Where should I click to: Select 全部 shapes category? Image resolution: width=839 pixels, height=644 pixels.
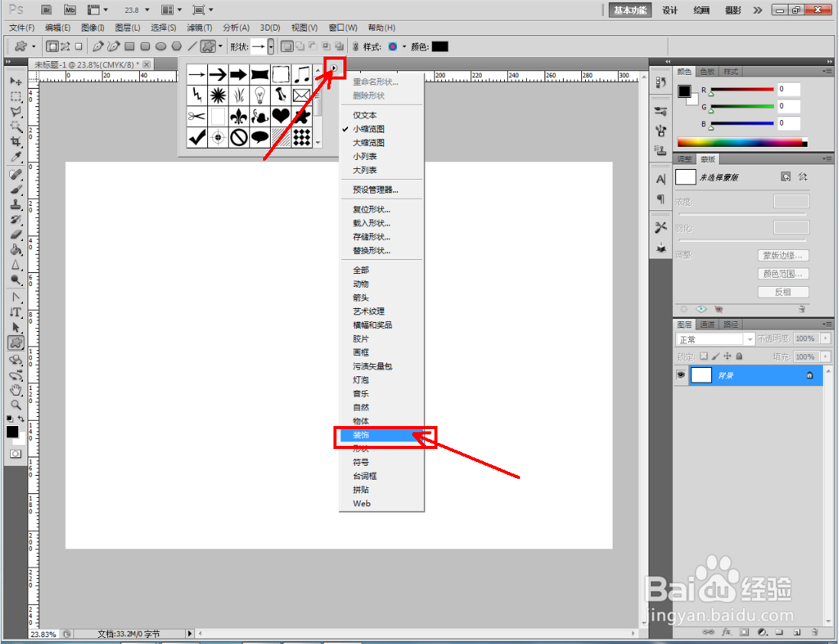click(382, 270)
